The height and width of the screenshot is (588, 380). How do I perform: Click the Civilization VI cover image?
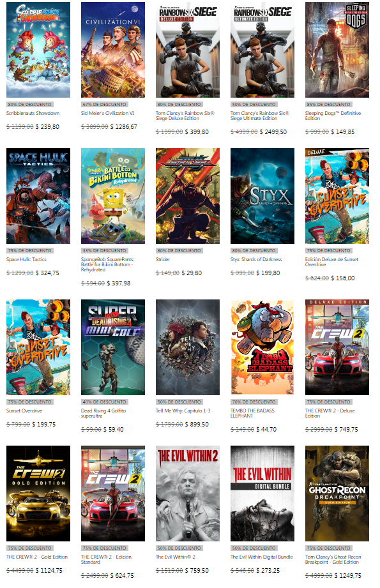(113, 50)
